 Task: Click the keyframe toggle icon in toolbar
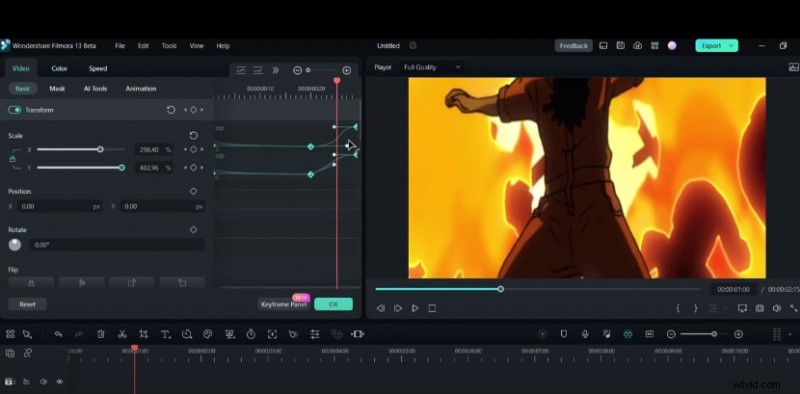pyautogui.click(x=293, y=334)
